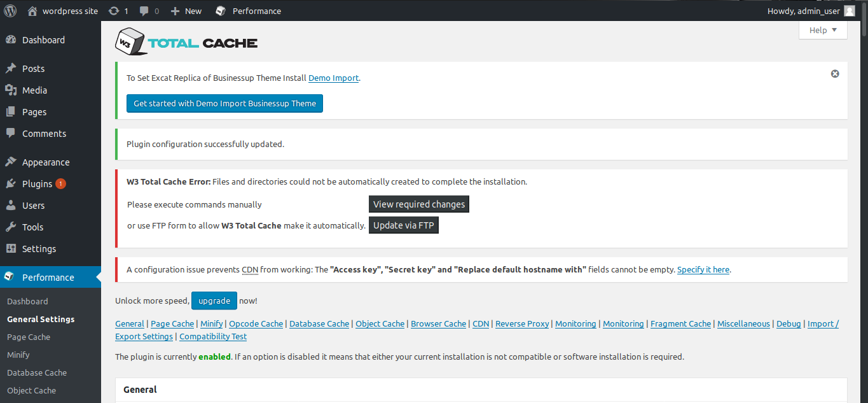Open the New content dropdown
868x403 pixels.
[x=186, y=11]
